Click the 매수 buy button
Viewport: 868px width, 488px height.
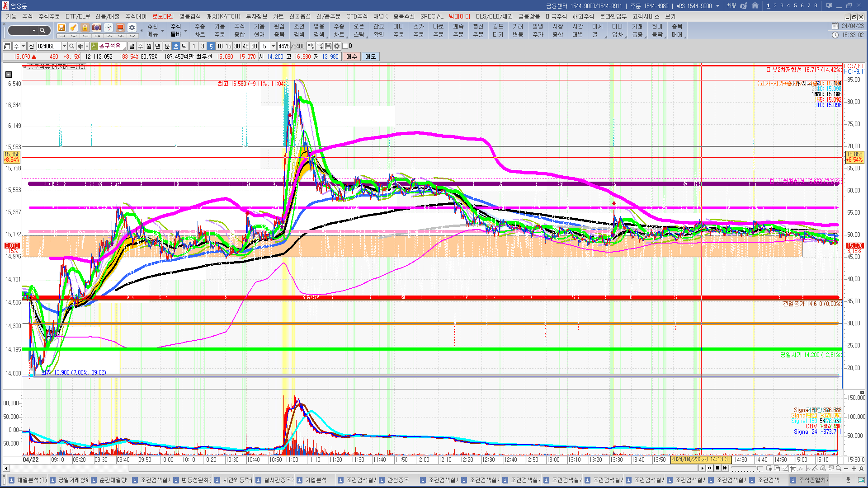click(352, 56)
